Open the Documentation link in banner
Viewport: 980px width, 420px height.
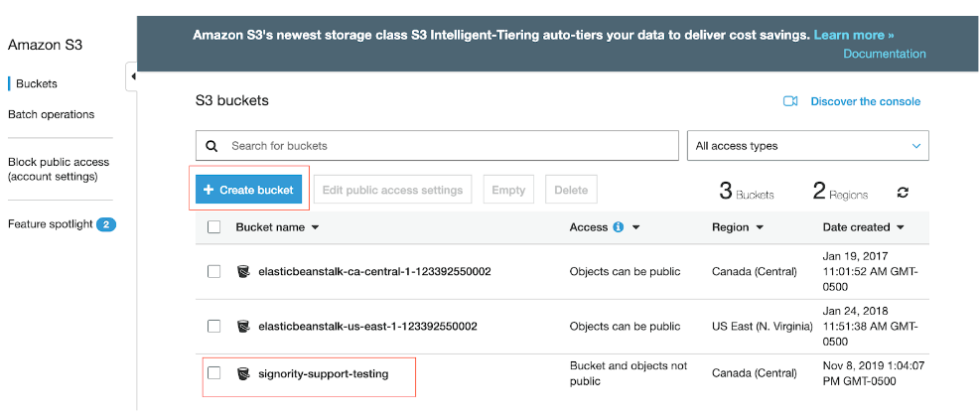[885, 54]
